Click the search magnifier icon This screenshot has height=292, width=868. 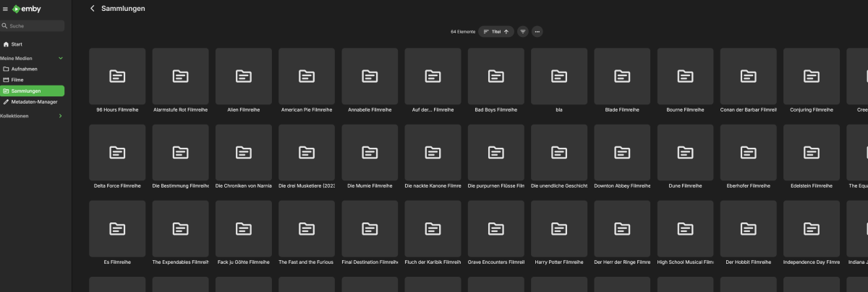point(5,26)
